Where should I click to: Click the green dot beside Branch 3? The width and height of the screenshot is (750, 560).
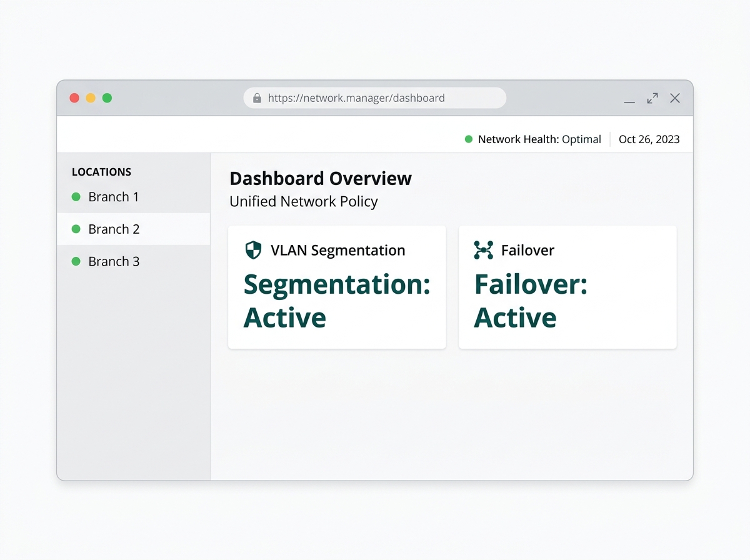click(x=76, y=262)
